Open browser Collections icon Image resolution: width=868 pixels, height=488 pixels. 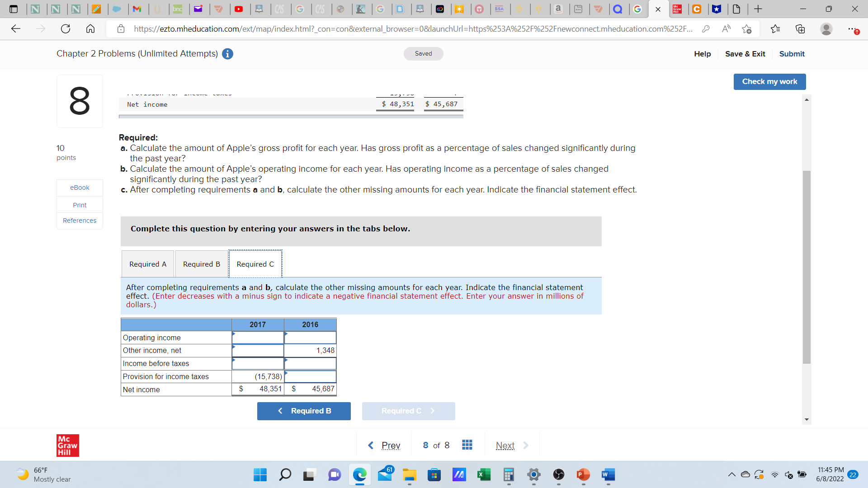(x=800, y=29)
